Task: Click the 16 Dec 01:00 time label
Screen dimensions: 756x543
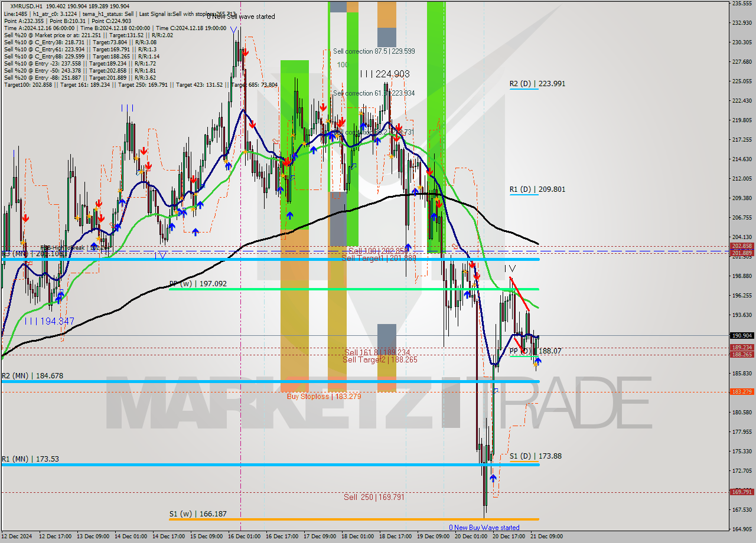Action: (245, 537)
